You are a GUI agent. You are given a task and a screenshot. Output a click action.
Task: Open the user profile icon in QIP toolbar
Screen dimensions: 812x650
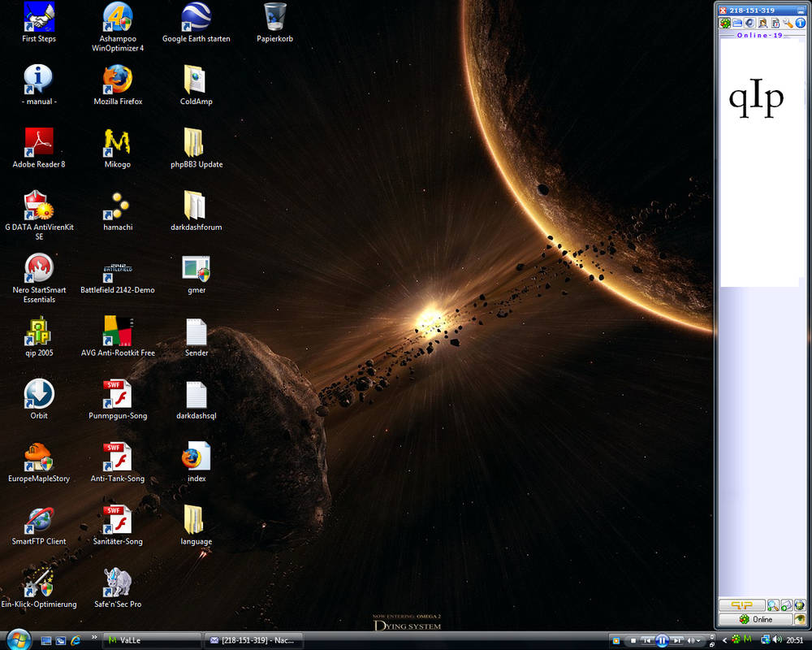click(763, 23)
